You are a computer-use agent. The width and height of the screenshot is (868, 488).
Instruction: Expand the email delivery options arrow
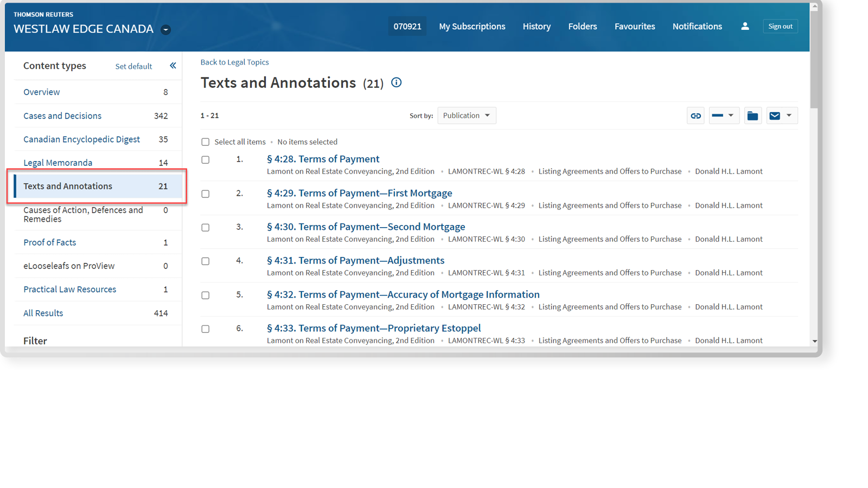point(789,115)
